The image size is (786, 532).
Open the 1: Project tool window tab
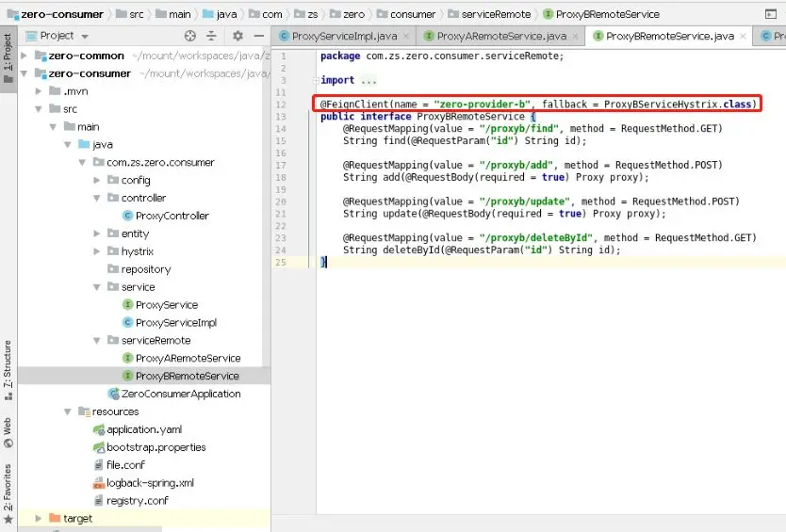coord(8,58)
